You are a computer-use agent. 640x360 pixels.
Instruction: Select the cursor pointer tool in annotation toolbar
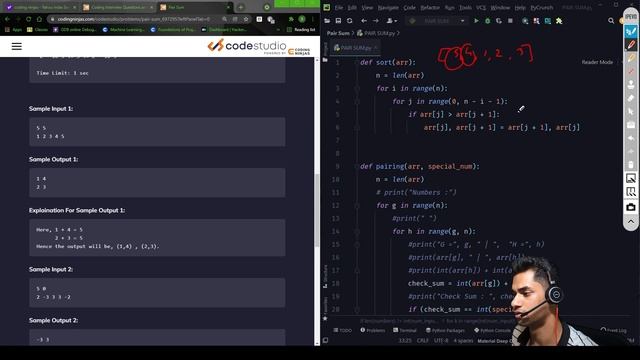tap(631, 111)
